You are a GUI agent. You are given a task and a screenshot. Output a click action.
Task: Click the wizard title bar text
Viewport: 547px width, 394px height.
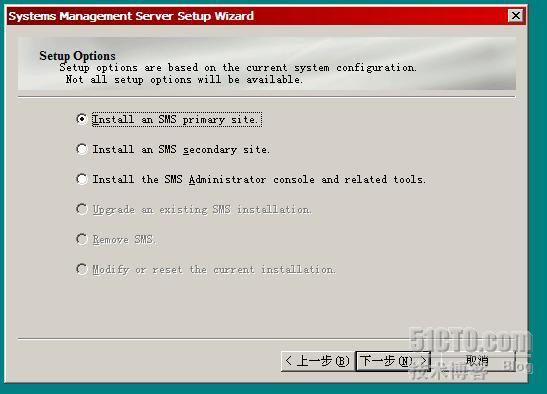[131, 16]
